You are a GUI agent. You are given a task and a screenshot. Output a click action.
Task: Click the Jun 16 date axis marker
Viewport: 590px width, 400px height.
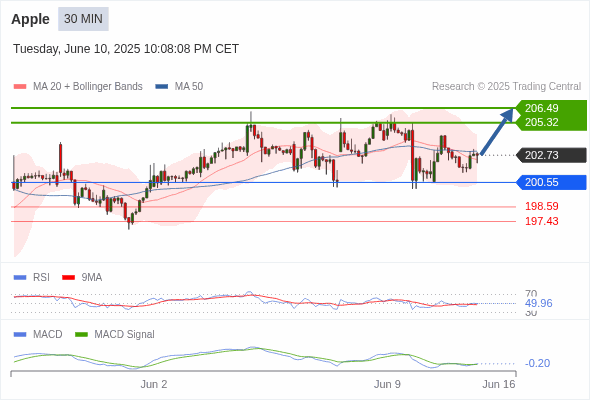click(499, 384)
